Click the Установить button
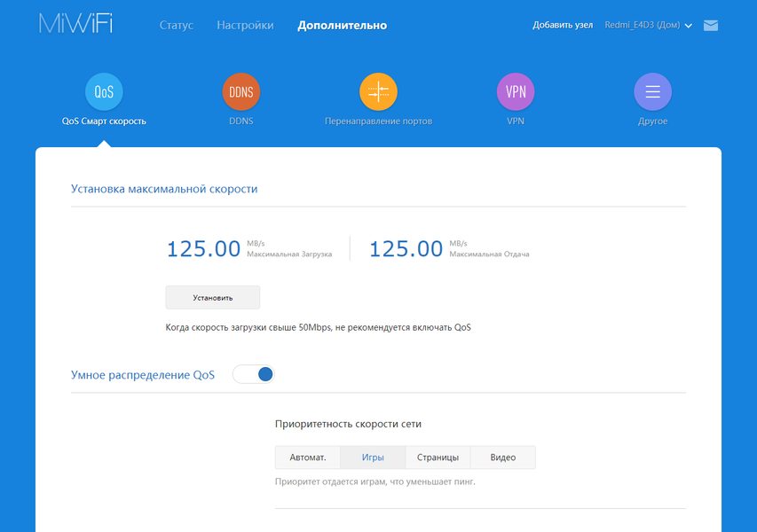Screen dimensions: 757x532 pos(213,298)
